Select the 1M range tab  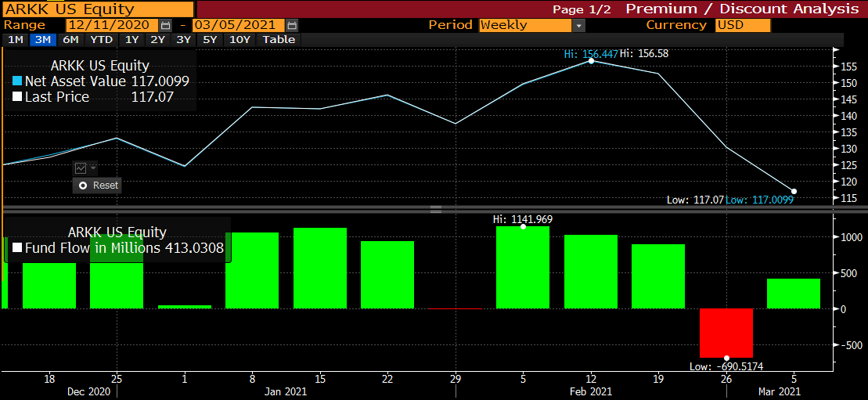coord(16,39)
